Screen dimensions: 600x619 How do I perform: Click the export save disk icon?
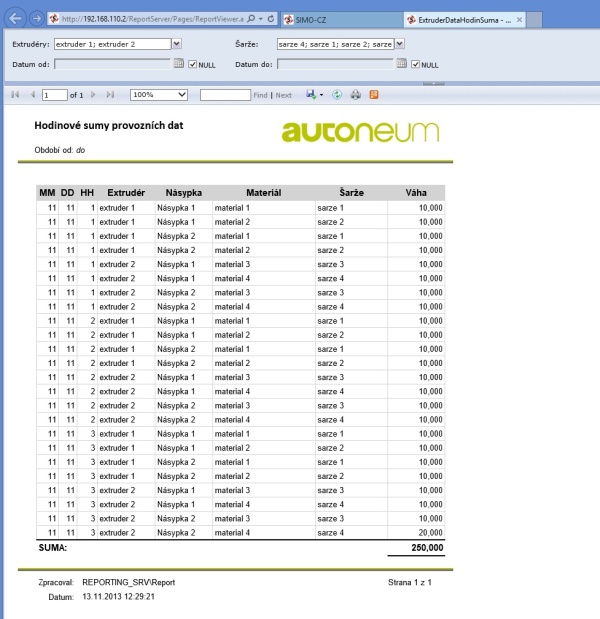coord(311,95)
